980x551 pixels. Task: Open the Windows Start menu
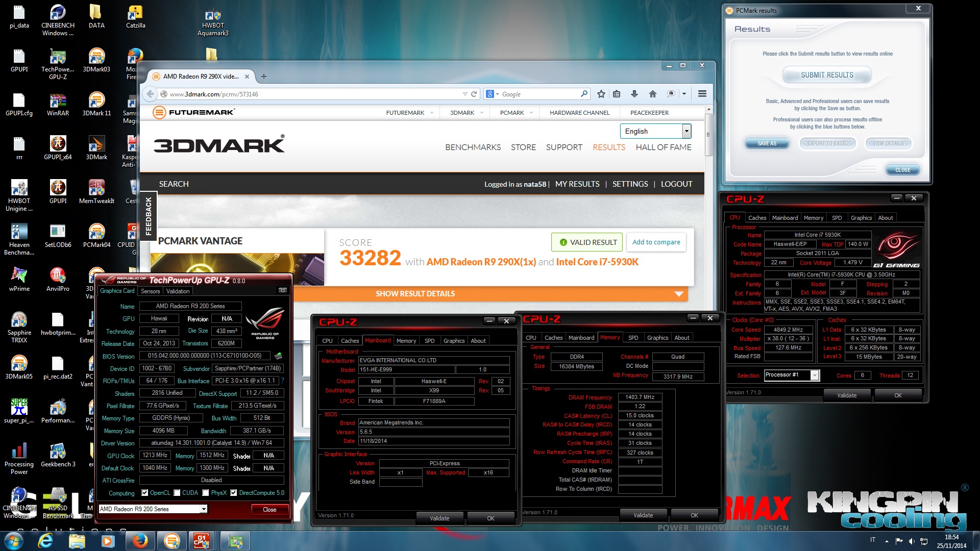14,541
